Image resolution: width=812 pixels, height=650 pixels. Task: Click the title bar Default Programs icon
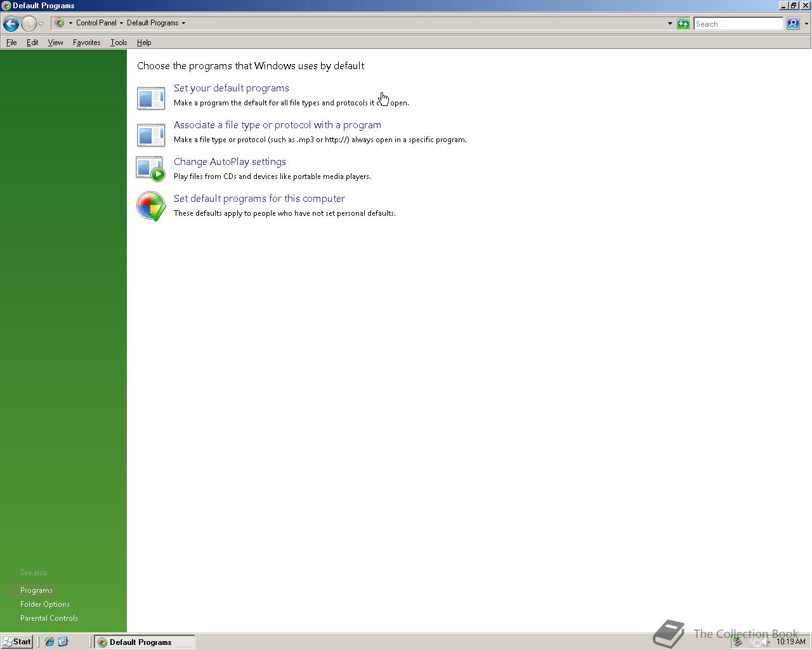(x=6, y=5)
